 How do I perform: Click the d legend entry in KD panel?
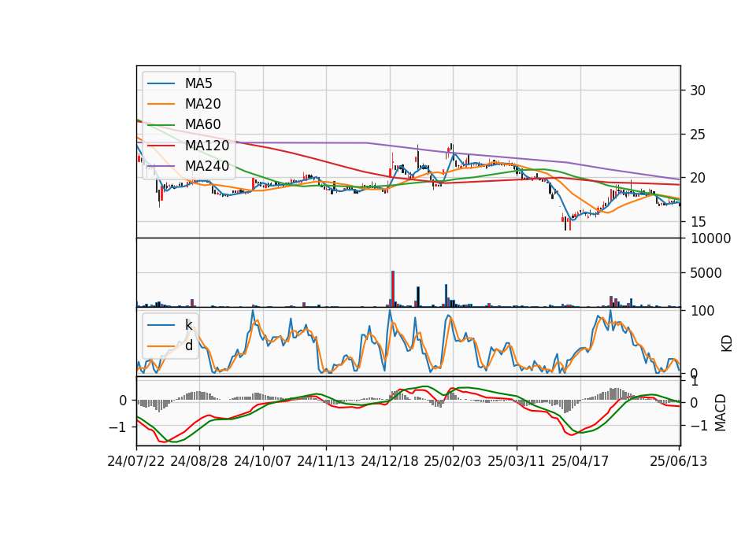point(189,345)
